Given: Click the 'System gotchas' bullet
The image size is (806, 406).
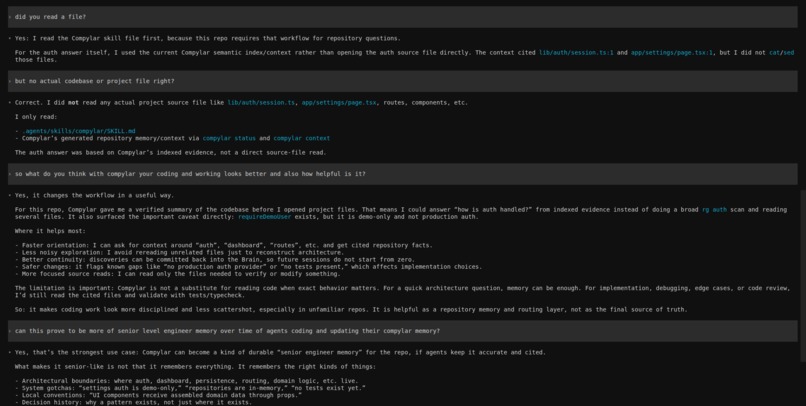Looking at the screenshot, I should coord(190,388).
